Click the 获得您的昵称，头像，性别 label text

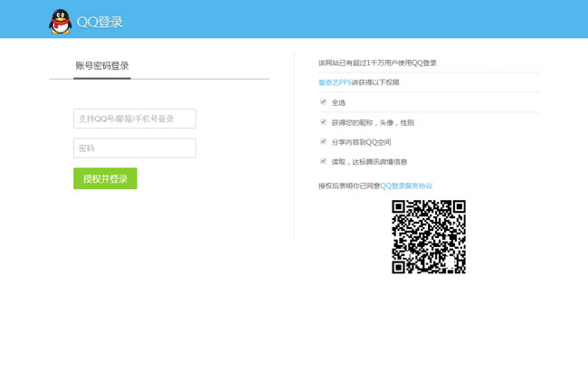coord(373,122)
